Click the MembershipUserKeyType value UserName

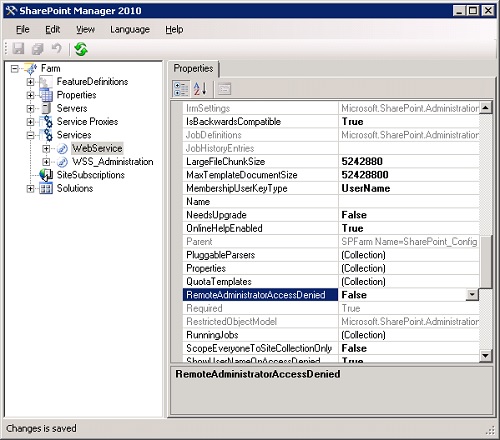366,188
